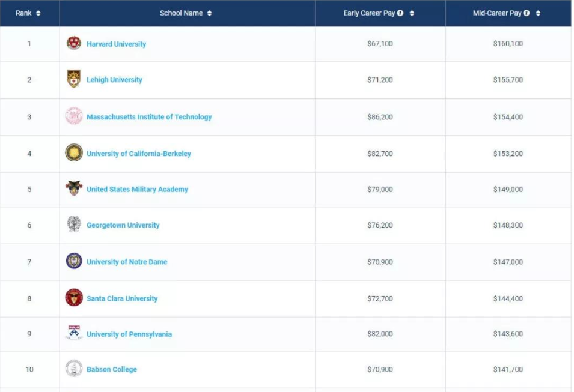Click the UC Berkeley gold seal logo
Image resolution: width=574 pixels, height=392 pixels.
tap(73, 152)
